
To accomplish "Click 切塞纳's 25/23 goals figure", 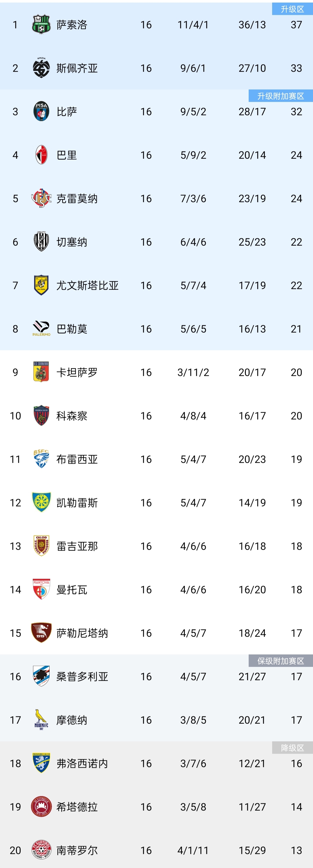I will (252, 242).
